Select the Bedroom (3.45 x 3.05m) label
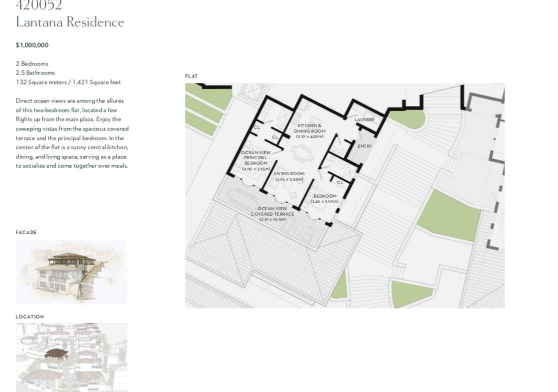This screenshot has width=558, height=392. (324, 199)
